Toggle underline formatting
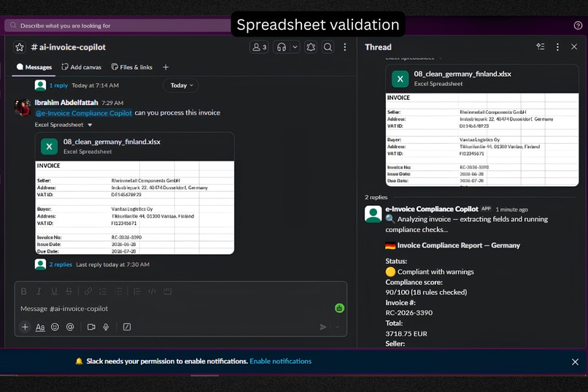Viewport: 588px width, 392px height. pos(54,291)
